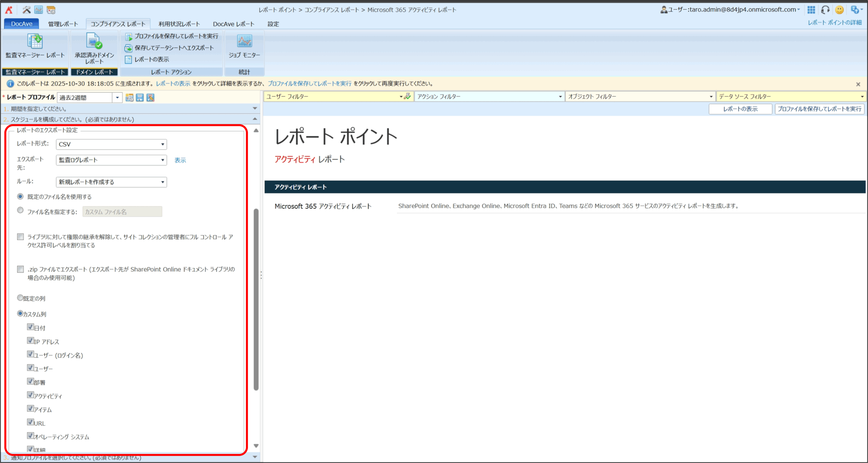This screenshot has width=868, height=463.
Task: Check the .zip file export checkbox
Action: click(20, 269)
